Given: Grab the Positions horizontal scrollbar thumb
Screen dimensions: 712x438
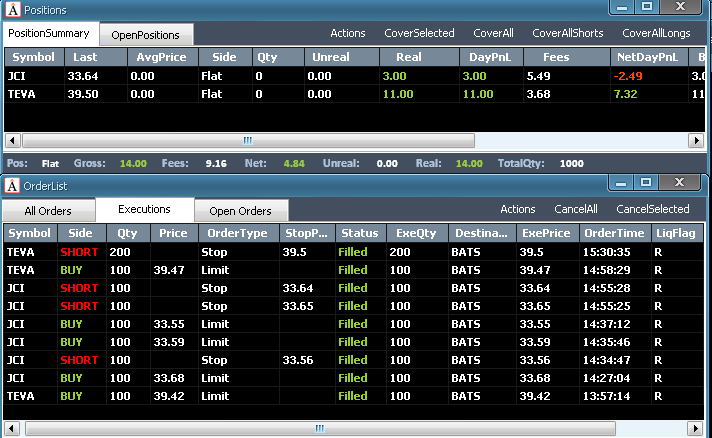Looking at the screenshot, I should point(248,141).
